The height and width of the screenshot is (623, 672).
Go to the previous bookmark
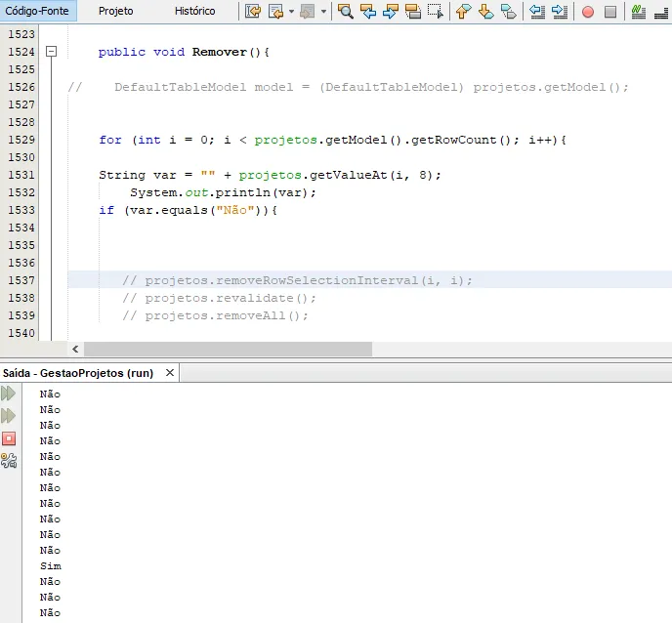click(464, 12)
